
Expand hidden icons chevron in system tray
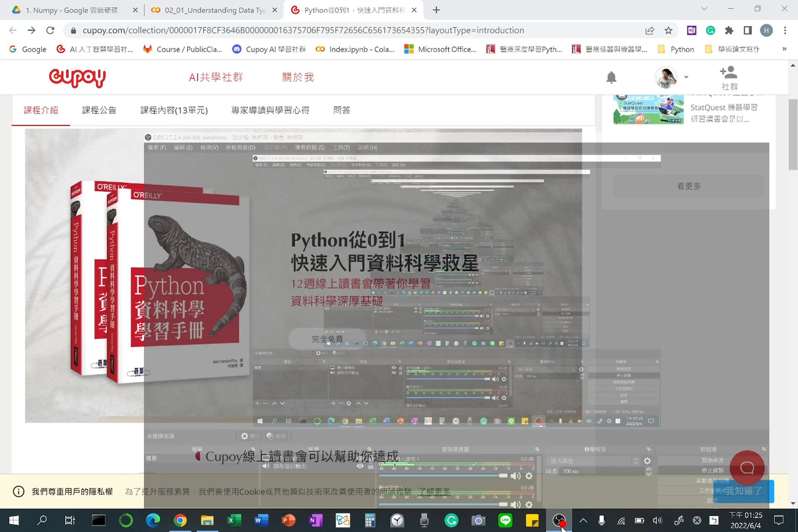tap(583, 520)
